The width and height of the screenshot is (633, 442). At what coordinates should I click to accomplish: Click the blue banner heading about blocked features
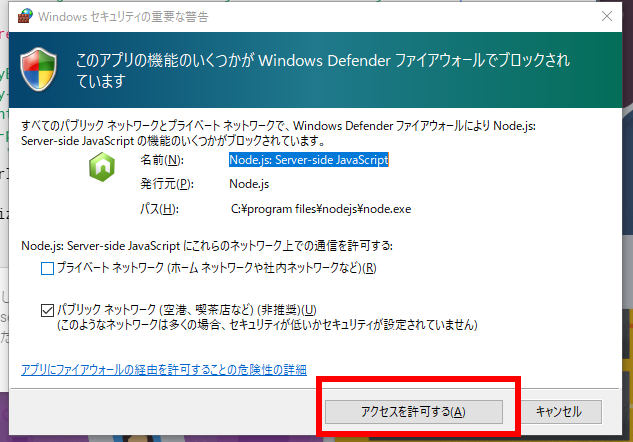pyautogui.click(x=323, y=71)
